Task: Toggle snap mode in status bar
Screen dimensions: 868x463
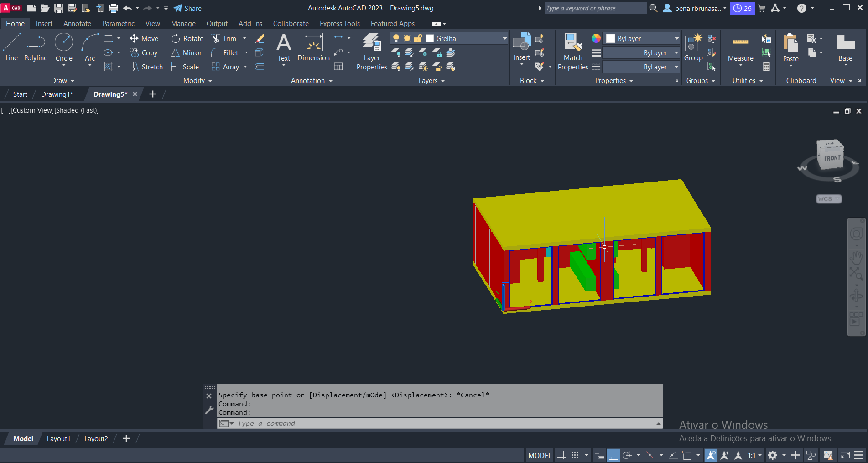Action: [x=575, y=455]
